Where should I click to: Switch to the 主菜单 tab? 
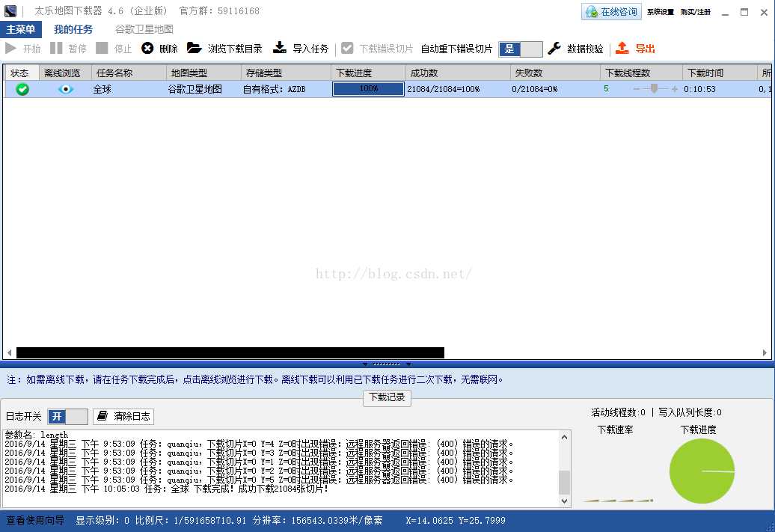pyautogui.click(x=21, y=29)
